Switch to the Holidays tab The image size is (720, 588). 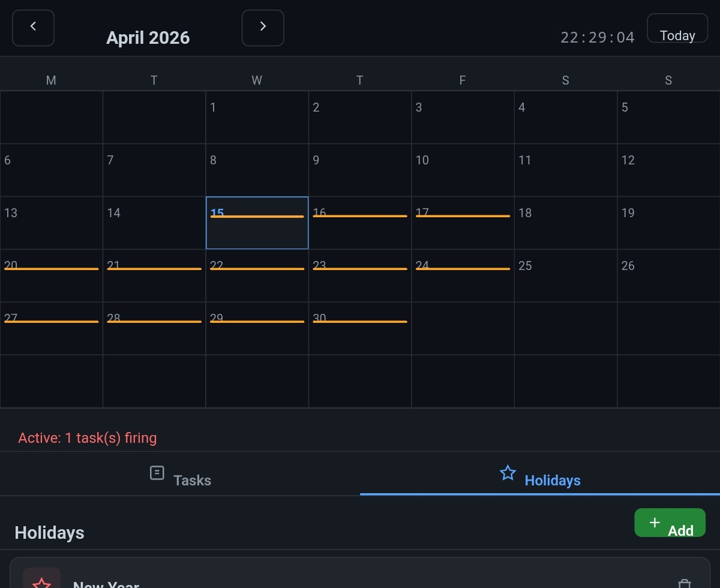(540, 474)
